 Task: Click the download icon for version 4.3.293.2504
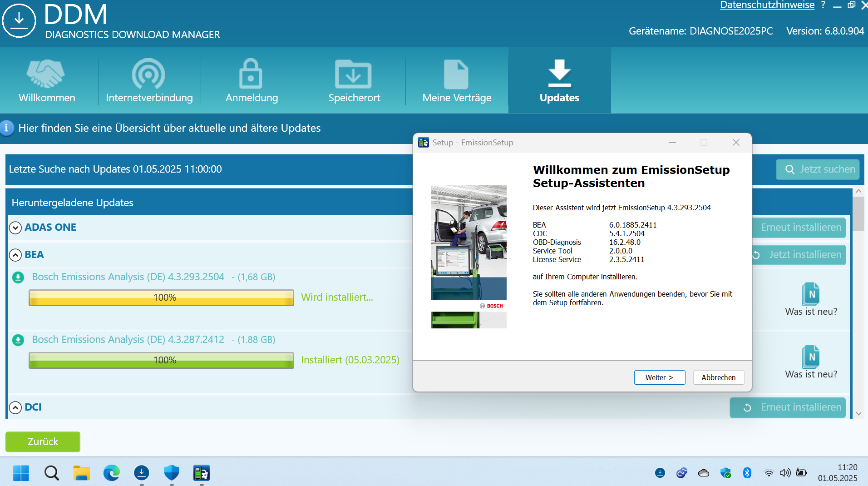pyautogui.click(x=18, y=277)
